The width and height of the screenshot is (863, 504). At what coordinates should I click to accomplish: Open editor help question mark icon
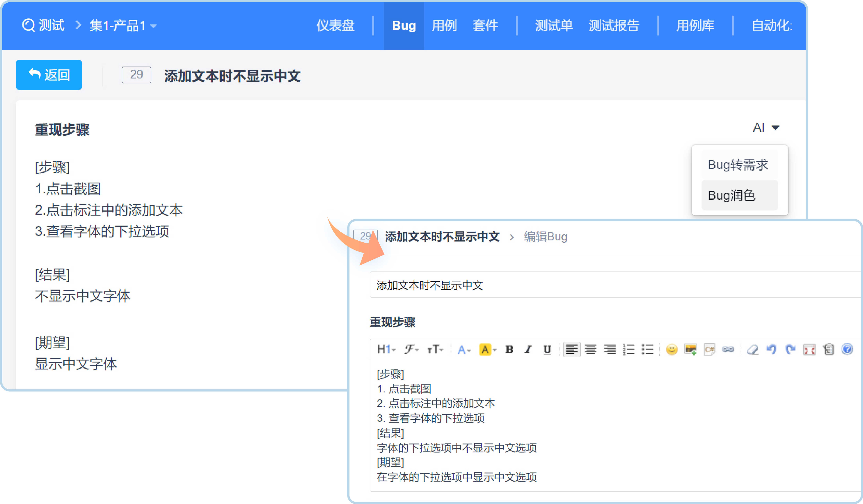point(847,349)
